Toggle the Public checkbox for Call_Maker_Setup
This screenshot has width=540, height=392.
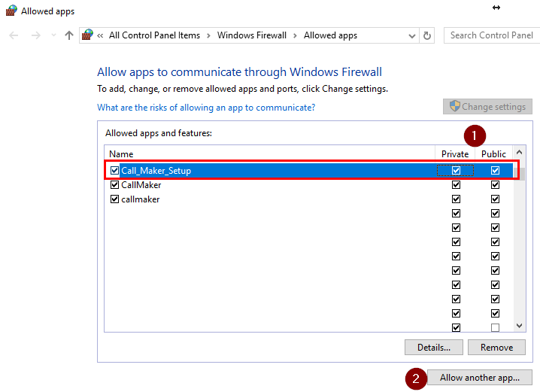495,171
